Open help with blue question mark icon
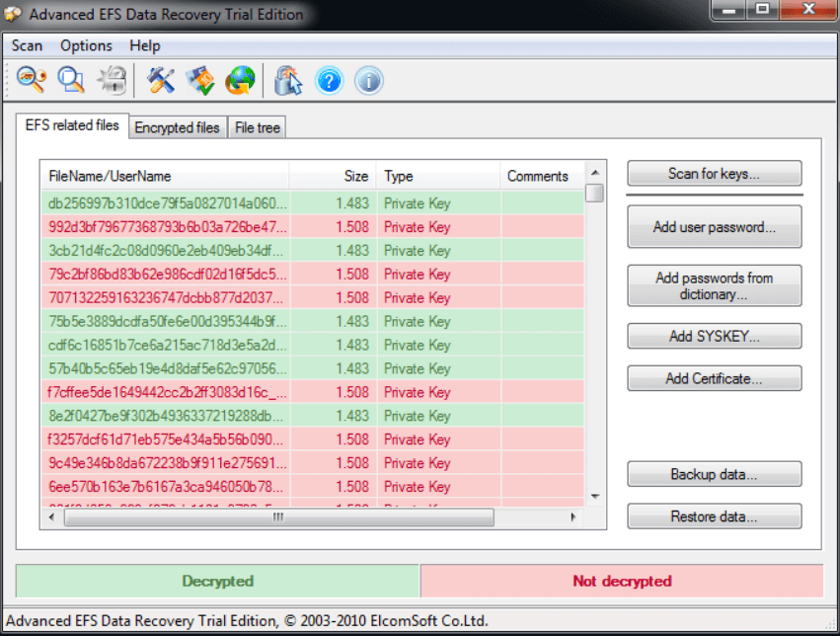 (329, 80)
